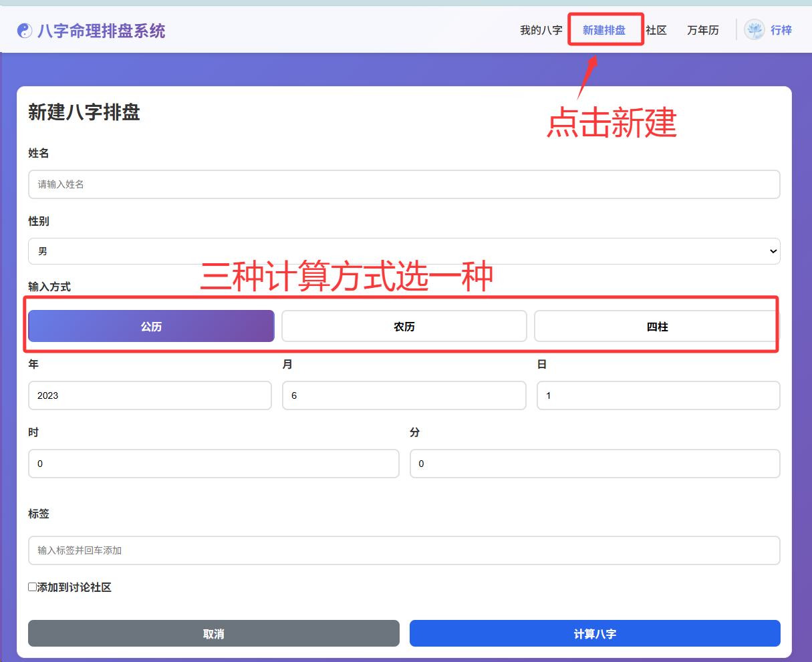Viewport: 812px width, 662px height.
Task: Enable the 添加到讨论社区 checkbox
Action: point(32,587)
